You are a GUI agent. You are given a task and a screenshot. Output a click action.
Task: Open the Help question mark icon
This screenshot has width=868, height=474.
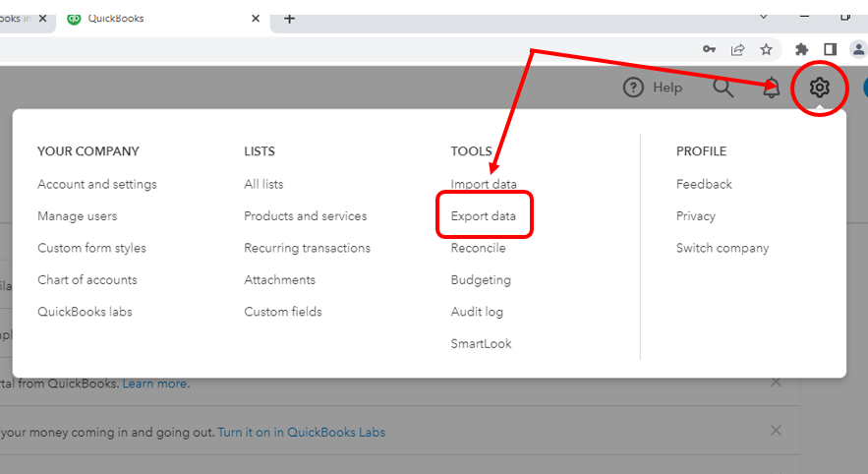633,88
